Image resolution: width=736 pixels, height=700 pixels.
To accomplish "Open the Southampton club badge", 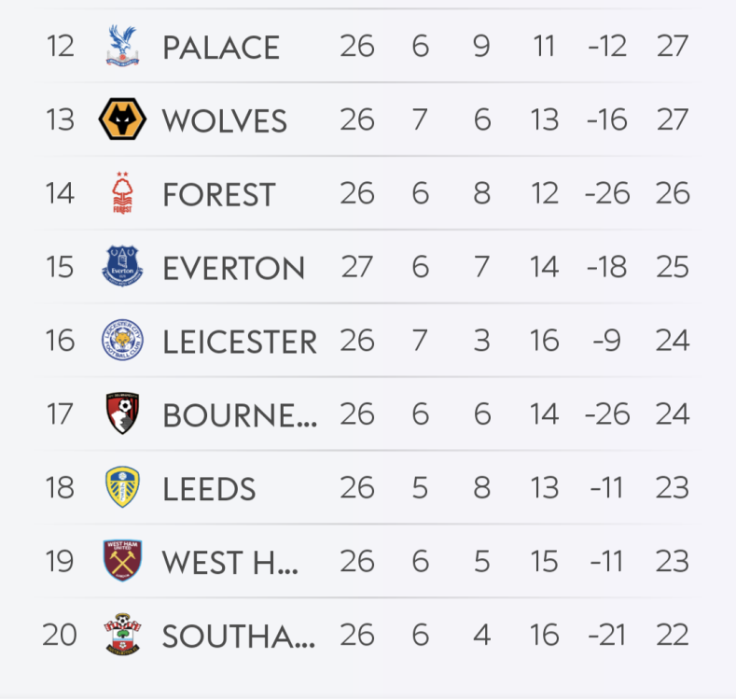I will click(x=122, y=635).
